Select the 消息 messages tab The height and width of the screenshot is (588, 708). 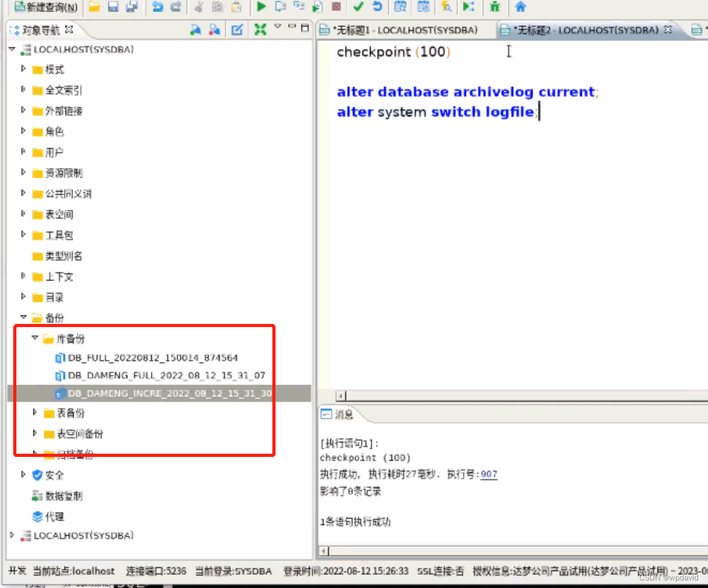[x=343, y=415]
